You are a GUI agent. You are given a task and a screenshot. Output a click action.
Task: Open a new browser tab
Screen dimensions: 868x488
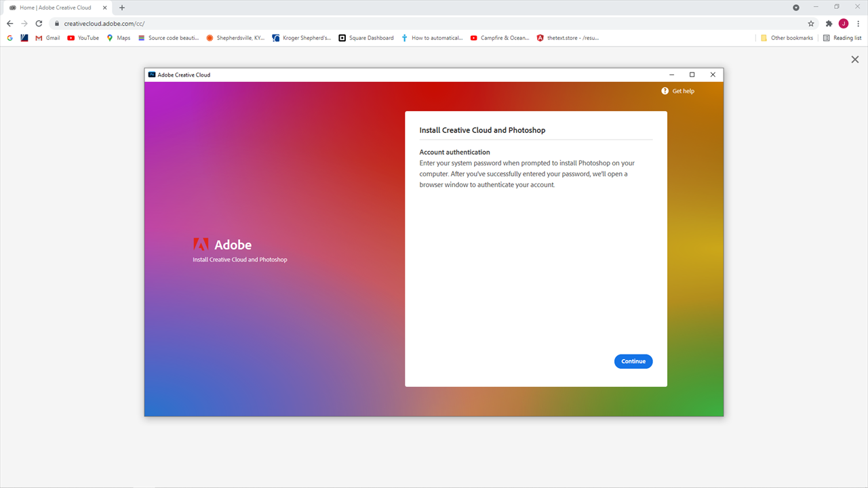click(122, 7)
